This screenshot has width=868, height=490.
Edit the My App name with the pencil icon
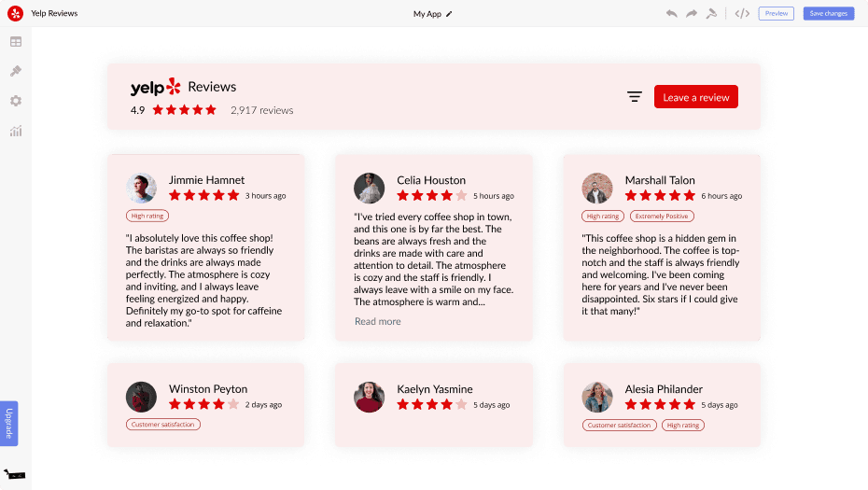click(449, 14)
